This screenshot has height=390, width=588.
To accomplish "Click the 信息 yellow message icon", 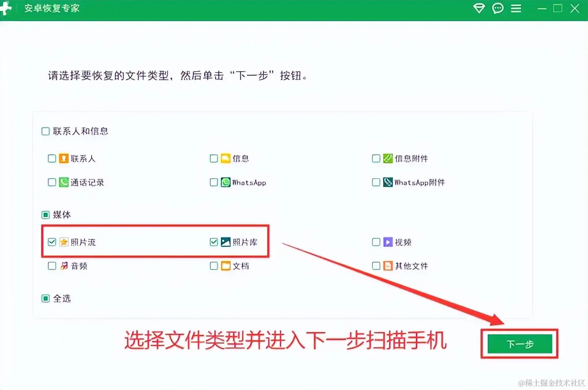I will click(x=226, y=158).
